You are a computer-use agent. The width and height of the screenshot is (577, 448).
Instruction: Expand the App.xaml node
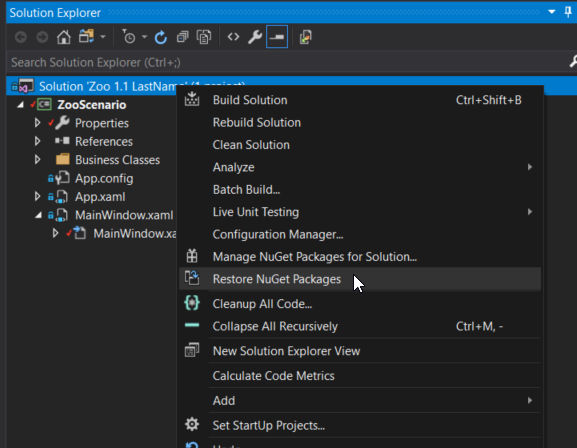click(38, 196)
